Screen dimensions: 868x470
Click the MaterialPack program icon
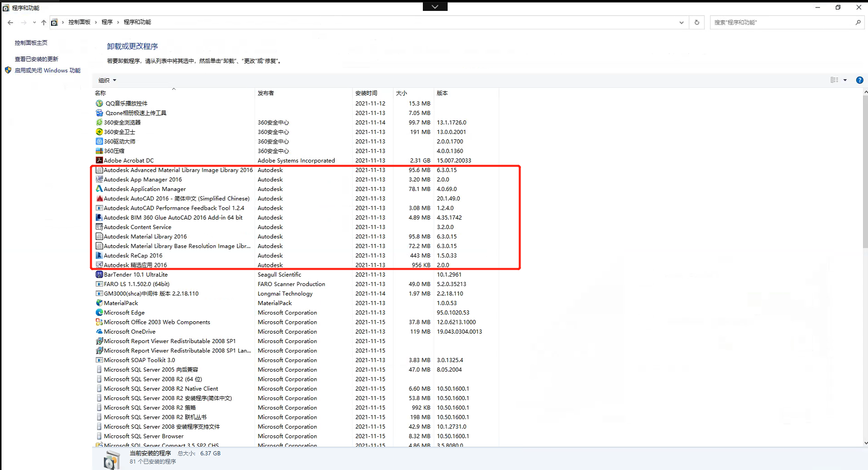coord(99,303)
